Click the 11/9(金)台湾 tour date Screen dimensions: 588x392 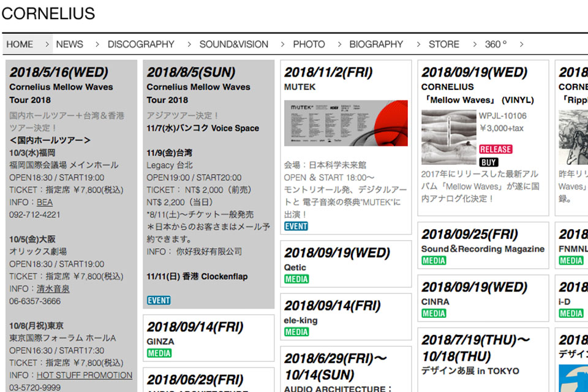[x=170, y=153]
